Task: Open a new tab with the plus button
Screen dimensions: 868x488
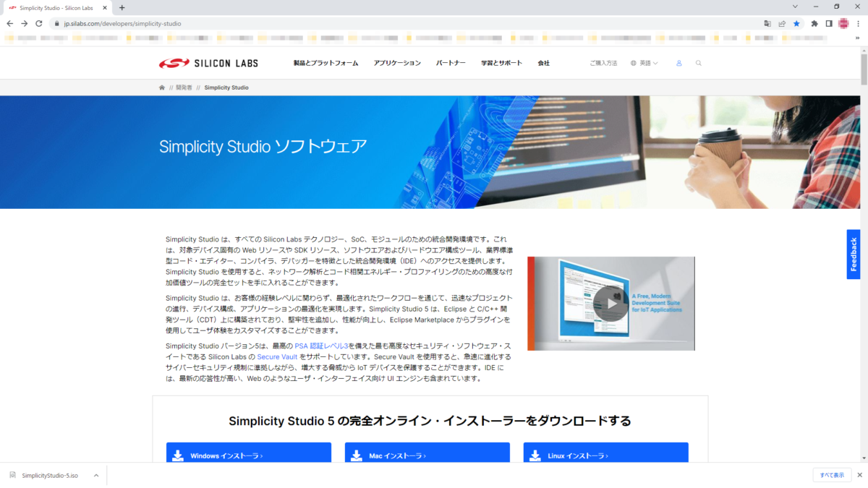Action: (x=122, y=7)
